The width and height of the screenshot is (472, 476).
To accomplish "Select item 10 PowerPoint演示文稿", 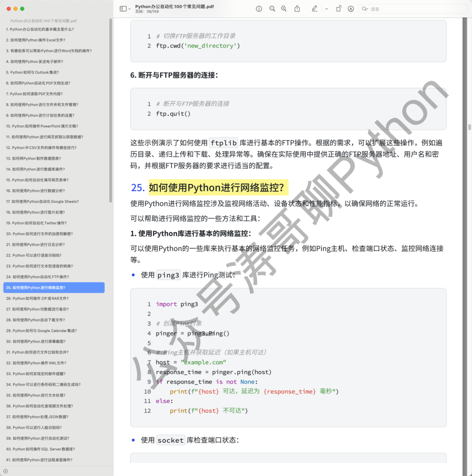I will click(42, 126).
